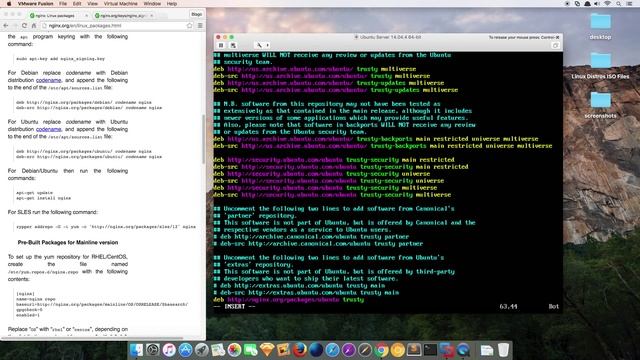Screen dimensions: 640x360
Task: Click the Pre-Built Packages for Mainline version heading
Action: 68,242
